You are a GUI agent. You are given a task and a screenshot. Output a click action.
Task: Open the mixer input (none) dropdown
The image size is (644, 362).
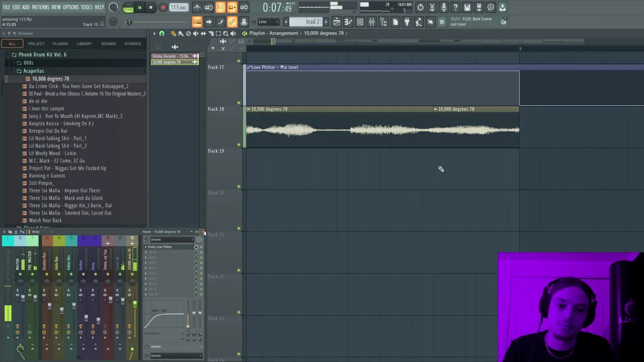171,239
